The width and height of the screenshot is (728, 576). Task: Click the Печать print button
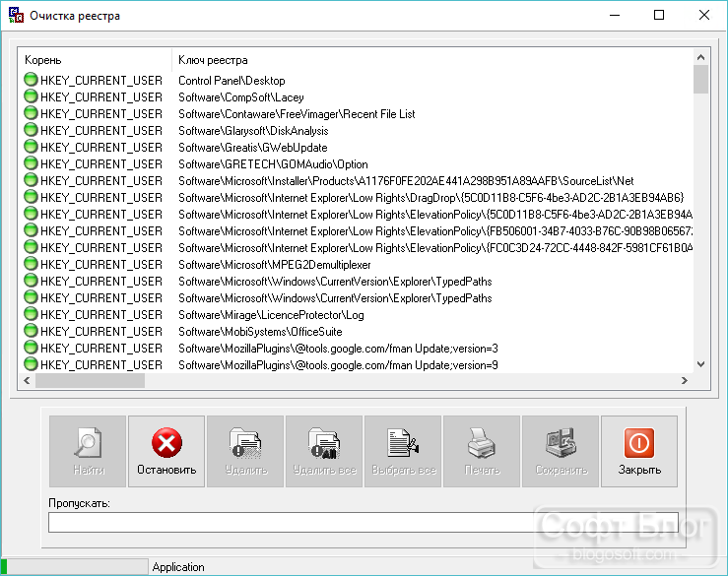[x=482, y=451]
